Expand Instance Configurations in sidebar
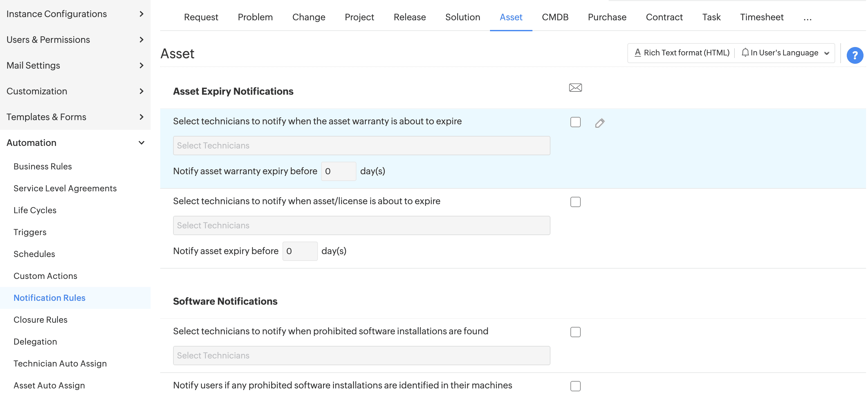 pos(142,14)
